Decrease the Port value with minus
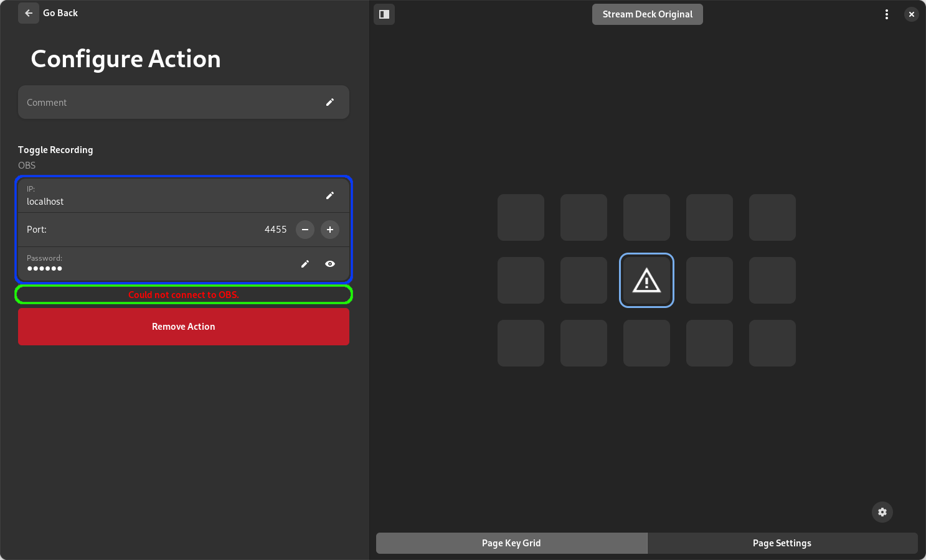This screenshot has height=560, width=926. point(305,230)
